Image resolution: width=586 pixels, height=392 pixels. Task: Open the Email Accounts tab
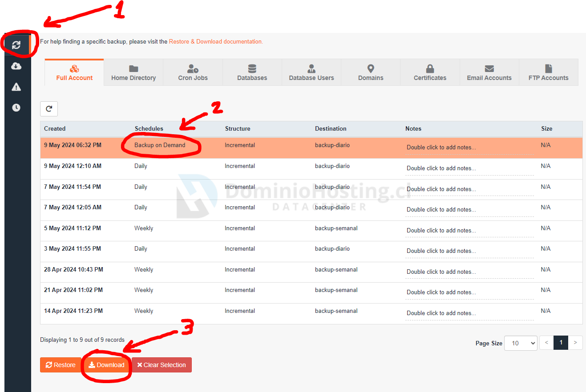489,72
